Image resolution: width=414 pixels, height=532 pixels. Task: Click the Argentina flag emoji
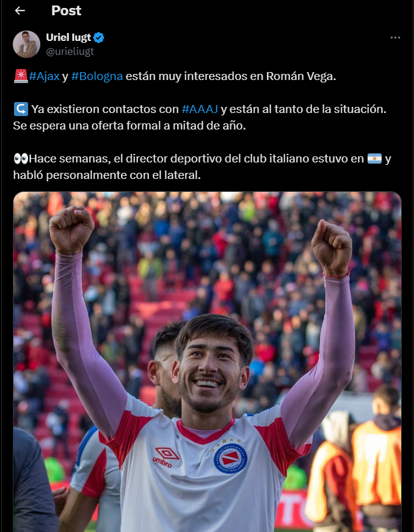tap(374, 158)
